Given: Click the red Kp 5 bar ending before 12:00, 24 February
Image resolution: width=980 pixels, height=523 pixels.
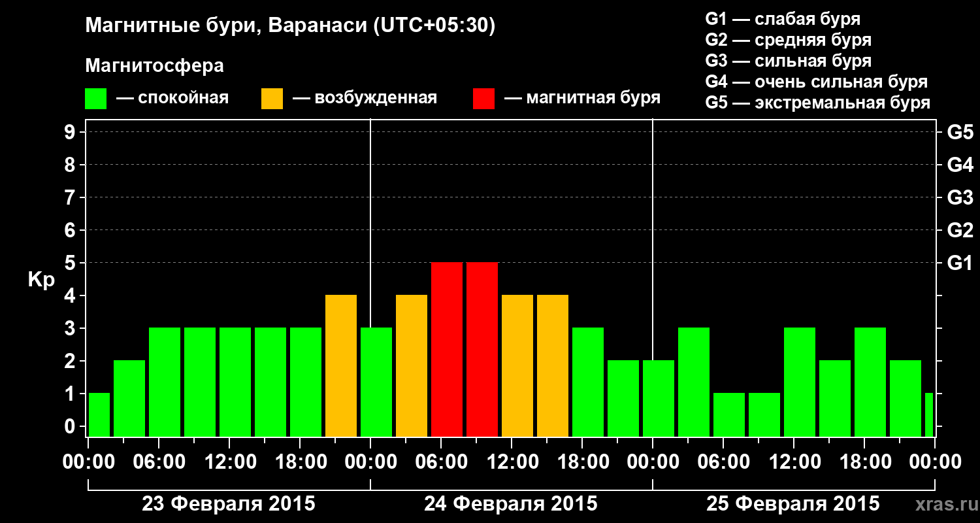Looking at the screenshot, I should (482, 350).
